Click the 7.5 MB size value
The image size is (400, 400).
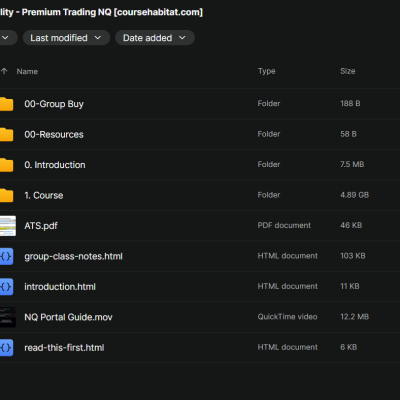tap(352, 164)
